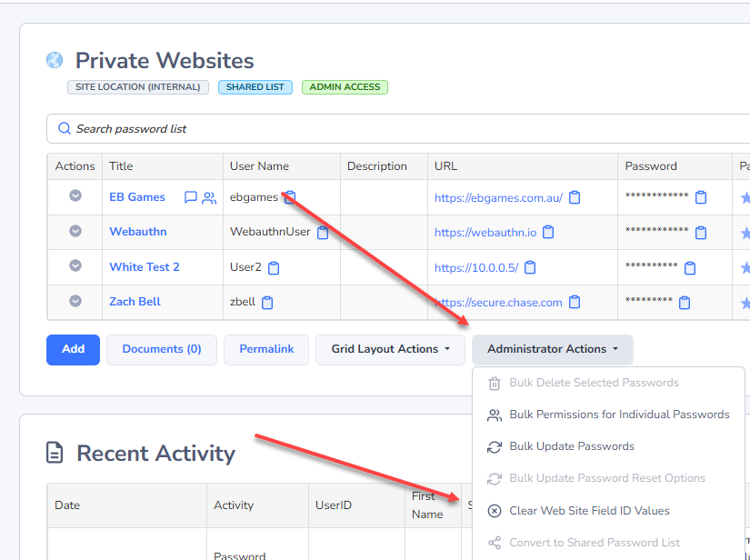Choose Bulk Delete Selected Passwords
This screenshot has width=750, height=560.
(x=608, y=383)
